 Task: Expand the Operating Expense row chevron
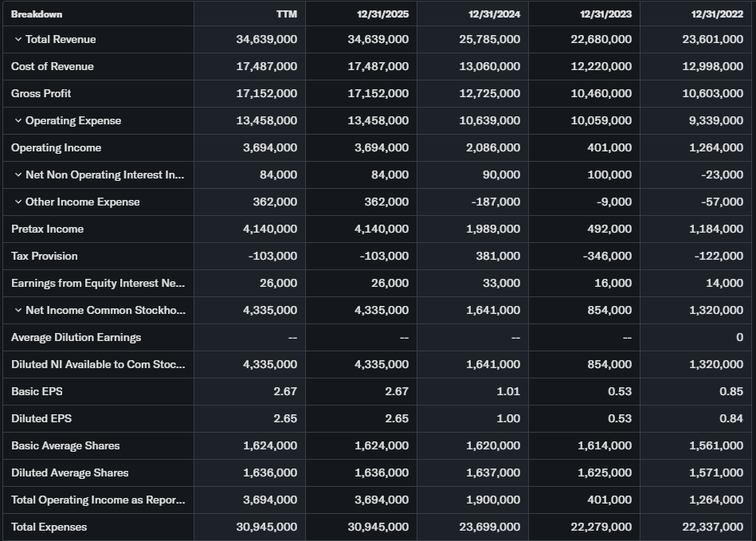18,121
